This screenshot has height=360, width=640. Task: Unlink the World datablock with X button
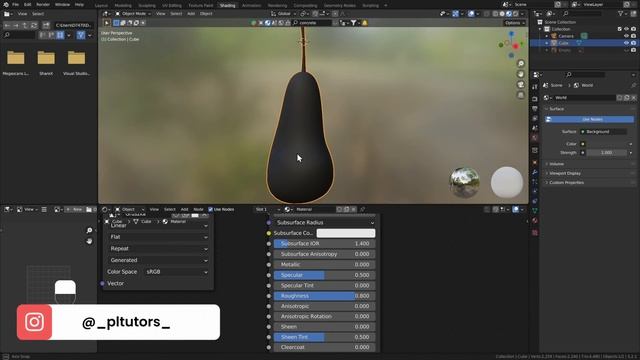[633, 98]
